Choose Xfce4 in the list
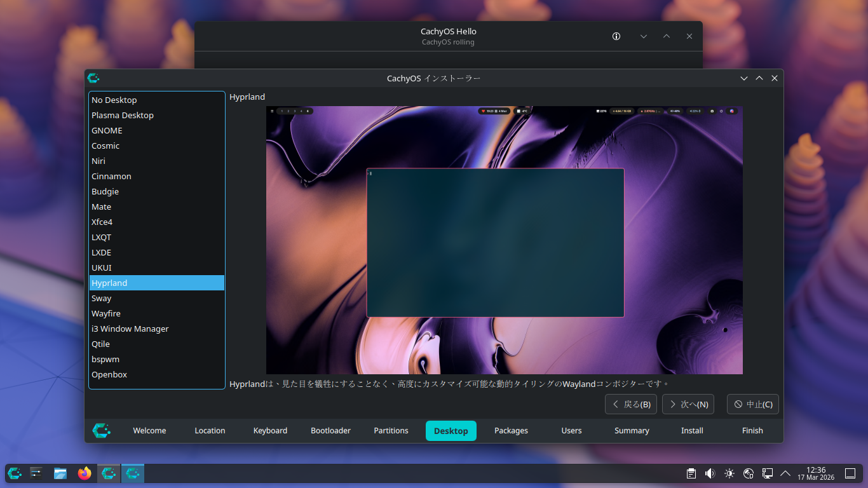Screen dimensions: 868x488 pyautogui.click(x=157, y=222)
